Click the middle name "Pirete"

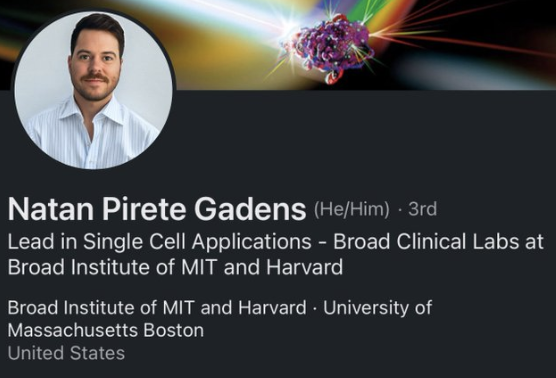(x=144, y=209)
